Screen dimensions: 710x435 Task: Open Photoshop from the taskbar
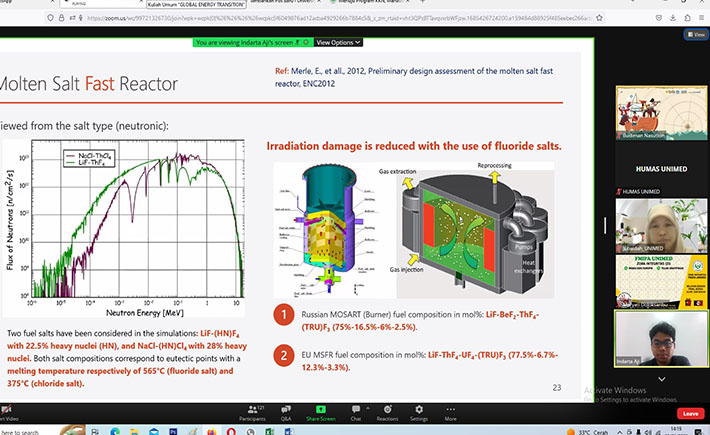pos(173,431)
